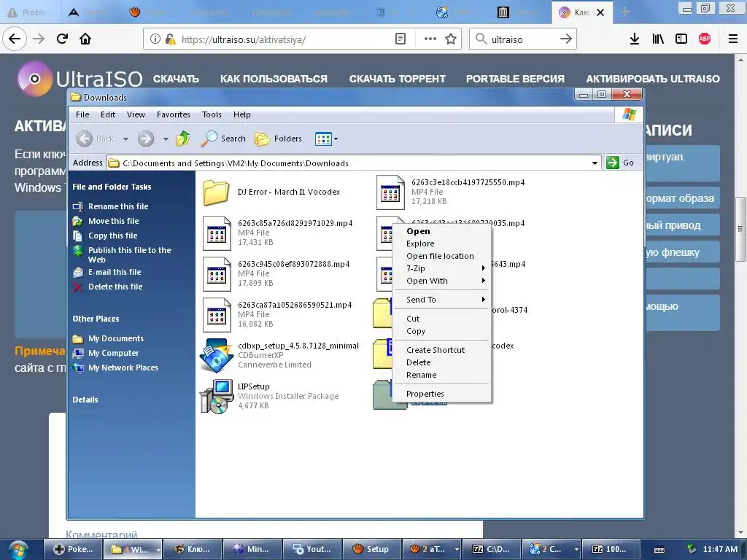Expand Back history dropdown arrow
This screenshot has height=560, width=747.
click(x=125, y=139)
